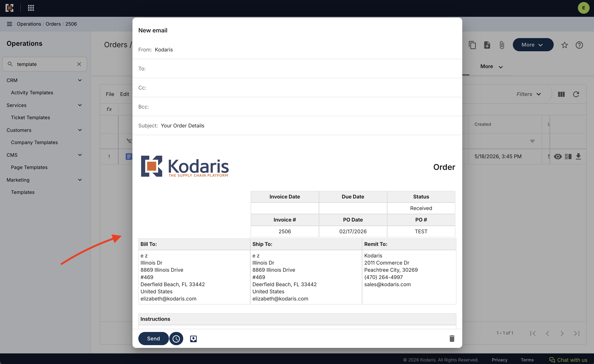Image resolution: width=594 pixels, height=364 pixels.
Task: Open Marketing Templates in sidebar
Action: (x=23, y=192)
